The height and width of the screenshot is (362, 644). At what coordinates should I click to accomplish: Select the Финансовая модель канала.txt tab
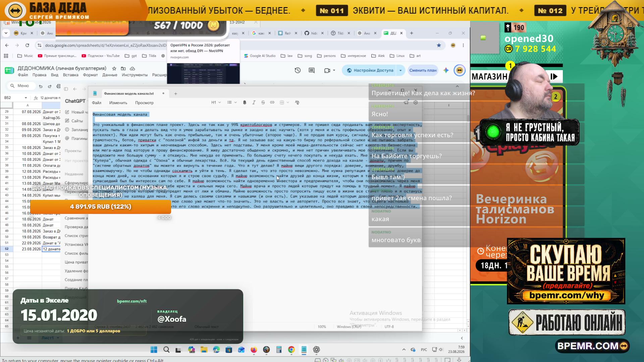[129, 94]
